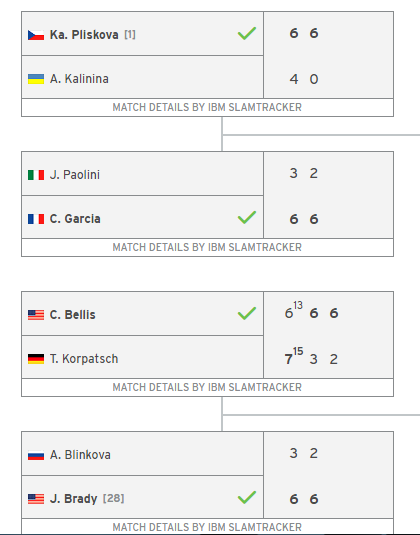Click the French flag beside C. Garcia
This screenshot has width=420, height=535.
[x=36, y=219]
